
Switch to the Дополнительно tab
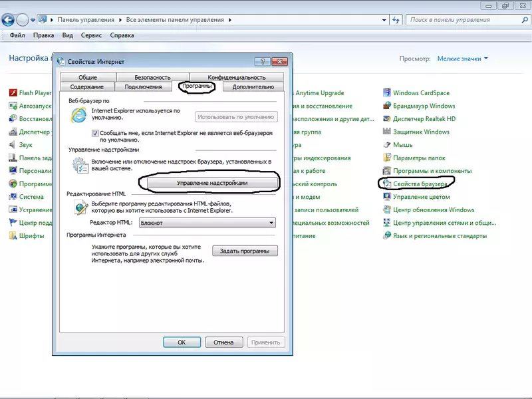(253, 87)
